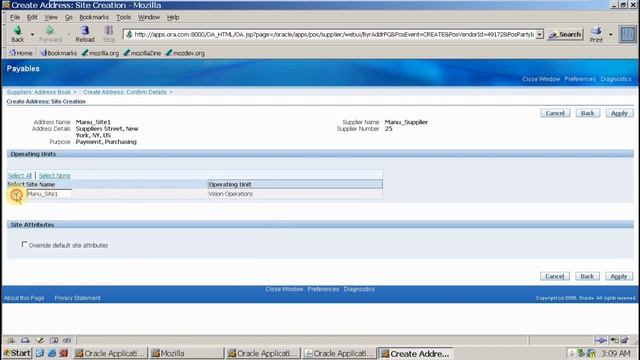The image size is (640, 360).
Task: Open Diagnostics link in the header
Action: coord(616,79)
